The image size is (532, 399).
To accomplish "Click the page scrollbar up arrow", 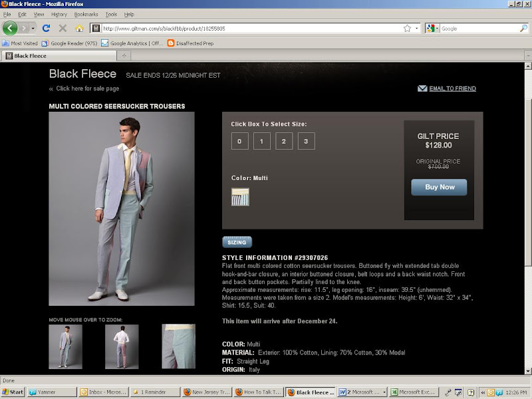I will (528, 66).
